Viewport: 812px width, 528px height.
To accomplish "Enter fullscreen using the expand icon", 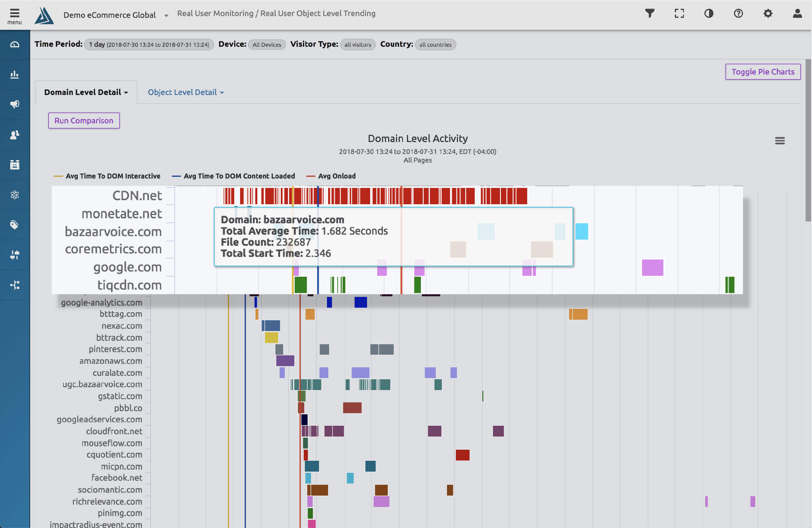I will pyautogui.click(x=679, y=13).
